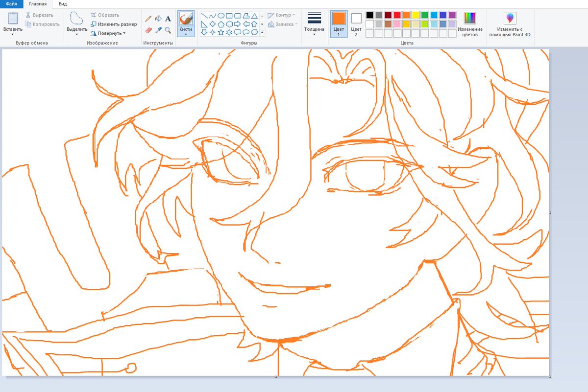Click the Вырезать button

[x=39, y=15]
